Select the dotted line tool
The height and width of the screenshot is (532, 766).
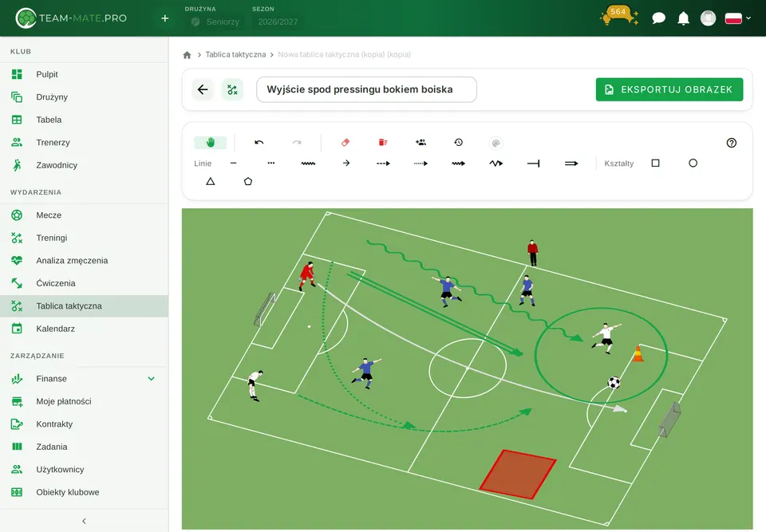[x=271, y=164]
